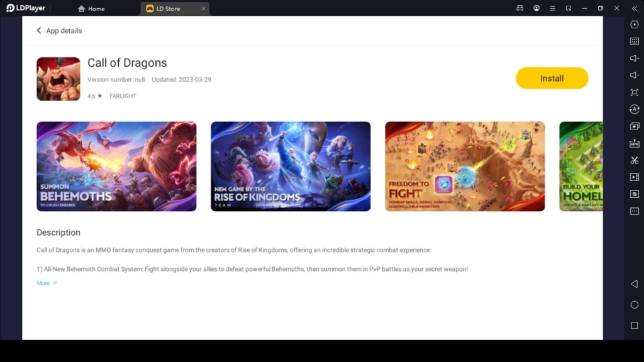Viewport: 644px width, 362px height.
Task: Go back from App details
Action: click(39, 30)
